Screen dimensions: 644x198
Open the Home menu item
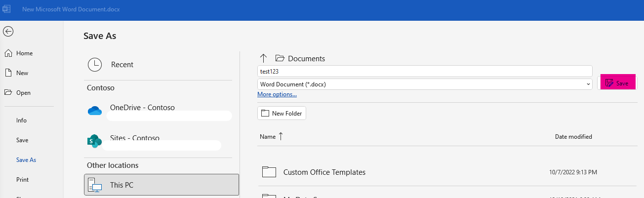click(24, 53)
